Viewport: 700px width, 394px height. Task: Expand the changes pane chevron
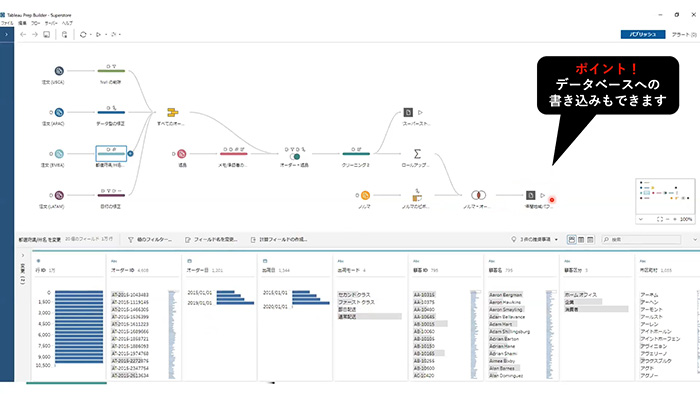tap(23, 256)
